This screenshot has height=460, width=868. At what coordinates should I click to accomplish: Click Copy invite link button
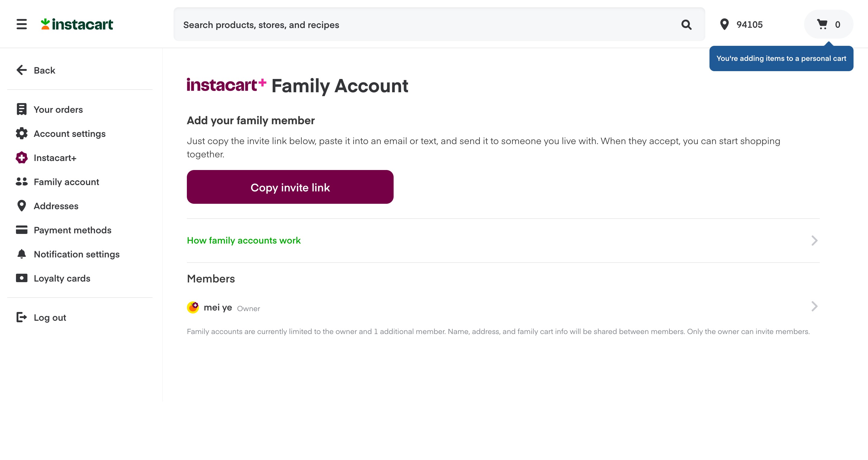(x=290, y=187)
